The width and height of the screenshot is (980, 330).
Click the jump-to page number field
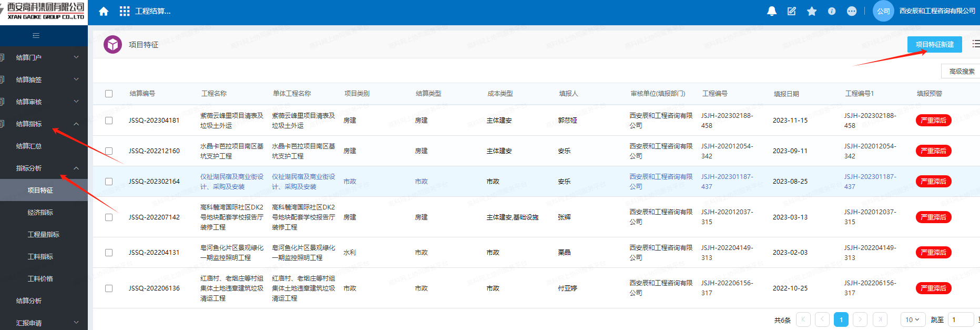pos(961,319)
